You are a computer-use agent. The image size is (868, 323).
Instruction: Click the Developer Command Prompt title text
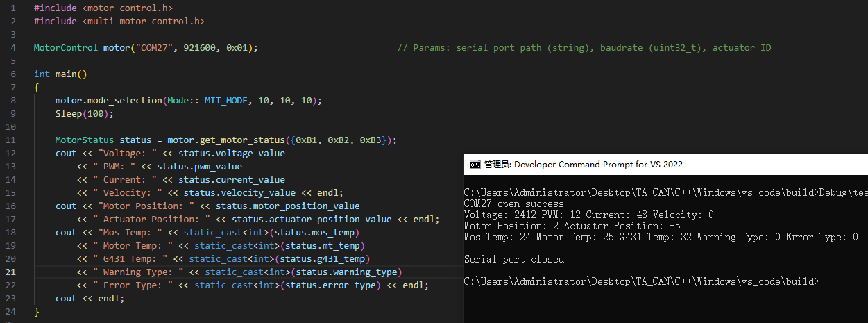(x=583, y=165)
